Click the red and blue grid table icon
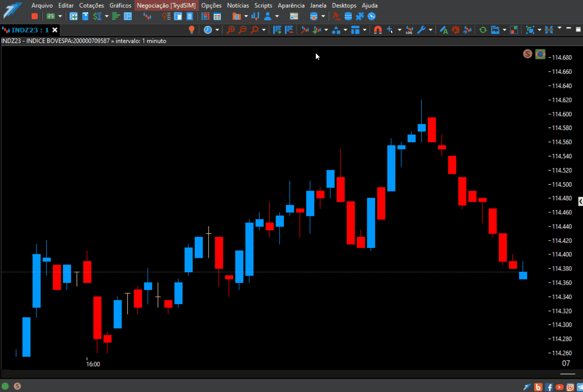This screenshot has height=392, width=583. [x=206, y=16]
